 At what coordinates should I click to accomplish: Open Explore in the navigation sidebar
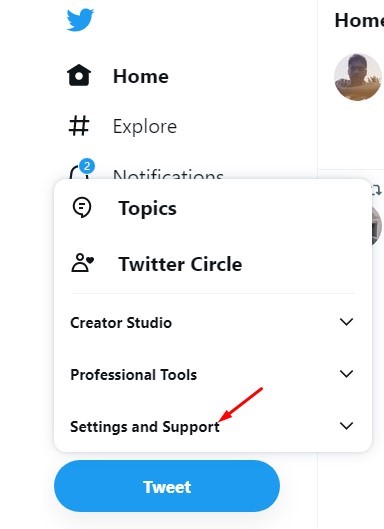(x=145, y=127)
